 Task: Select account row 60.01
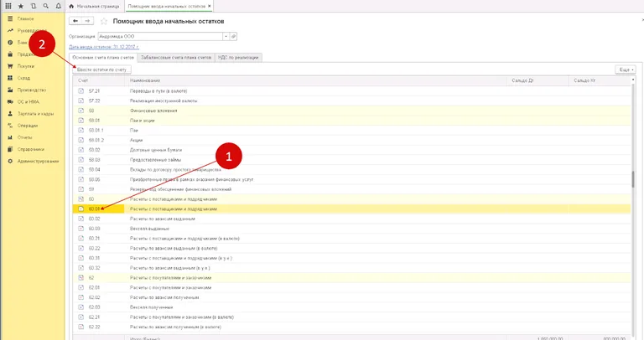(95, 209)
